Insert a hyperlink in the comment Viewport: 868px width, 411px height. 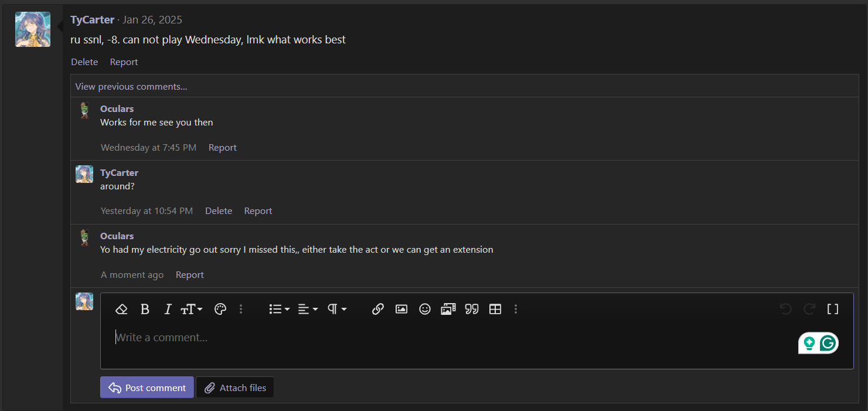[377, 309]
